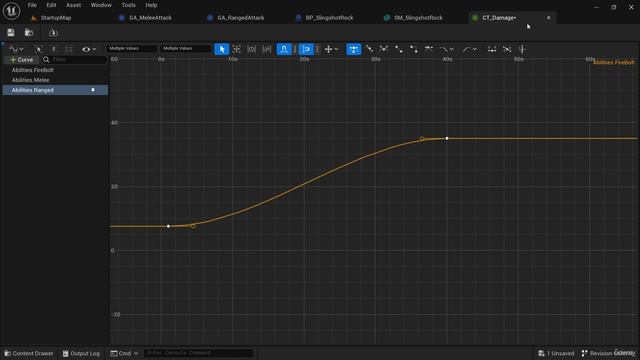Click the second Multiple Values value field
This screenshot has height=360, width=640.
[185, 49]
